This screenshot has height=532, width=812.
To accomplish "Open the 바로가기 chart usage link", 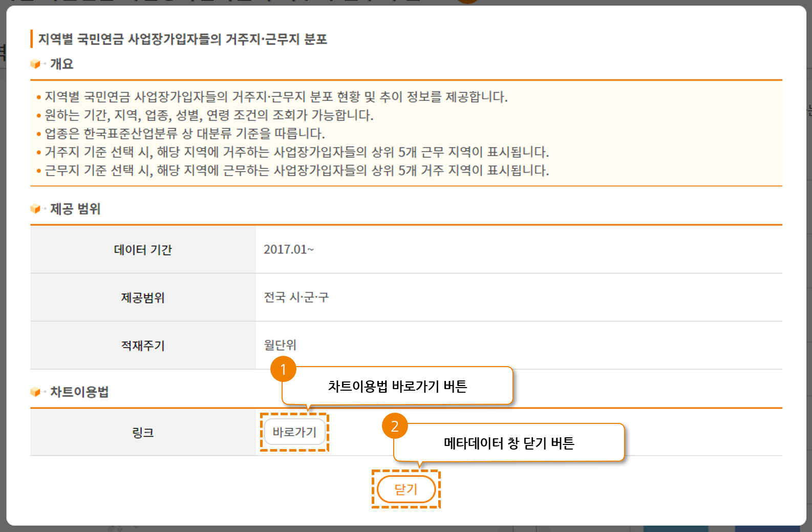I will point(294,432).
